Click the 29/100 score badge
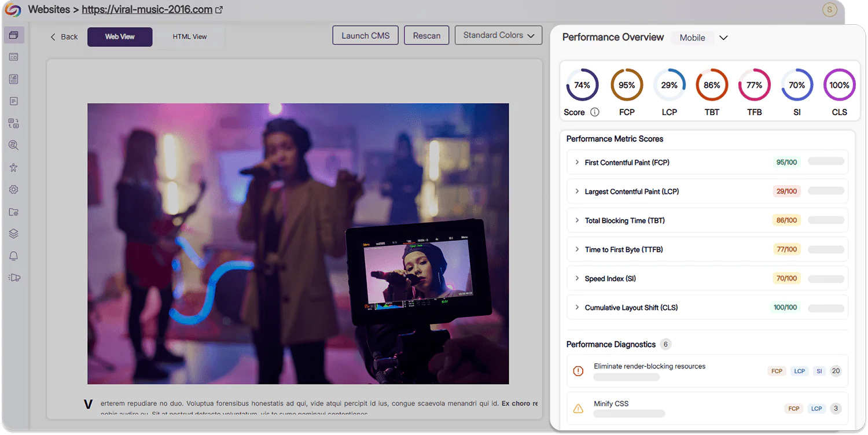Image resolution: width=868 pixels, height=435 pixels. (786, 191)
